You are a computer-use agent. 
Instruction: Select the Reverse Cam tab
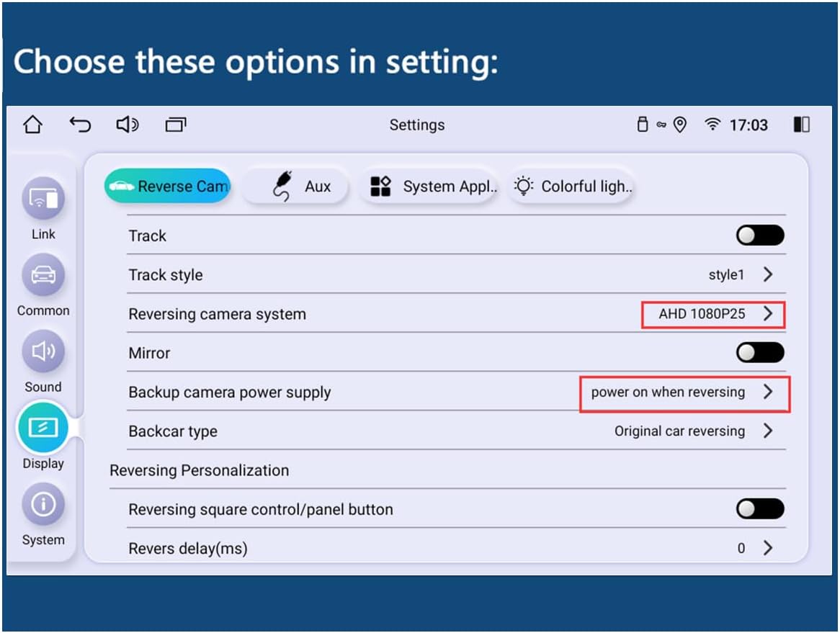[168, 186]
